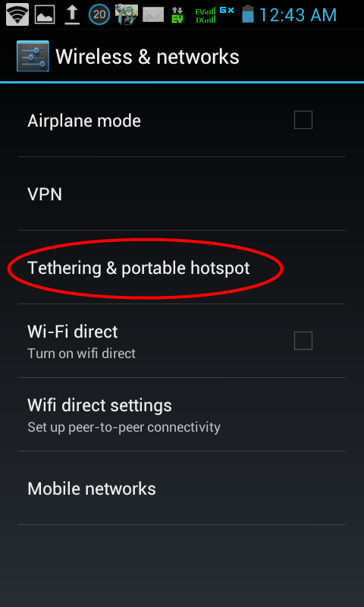Open Tethering & portable hotspot
This screenshot has width=364, height=607.
pyautogui.click(x=182, y=268)
